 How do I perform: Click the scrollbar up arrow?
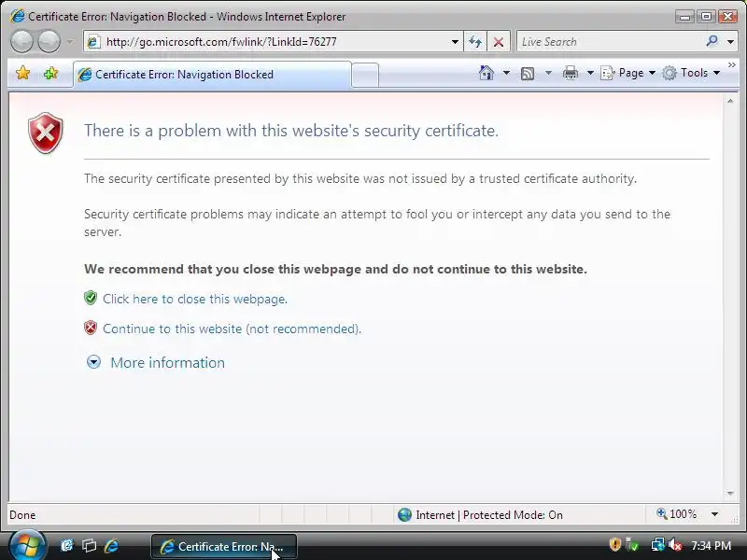[x=730, y=102]
